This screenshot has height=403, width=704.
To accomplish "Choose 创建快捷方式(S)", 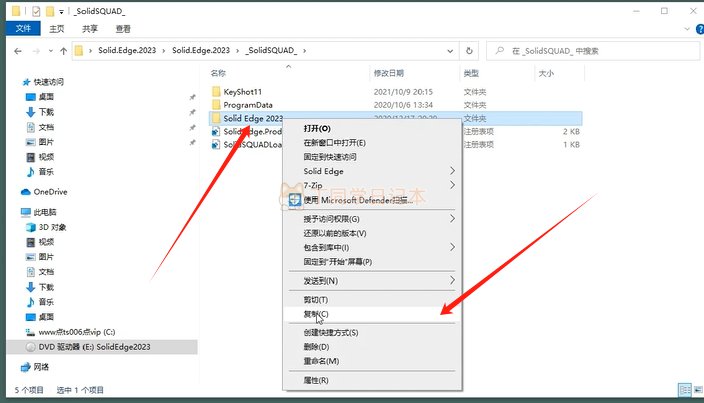I will [x=331, y=333].
